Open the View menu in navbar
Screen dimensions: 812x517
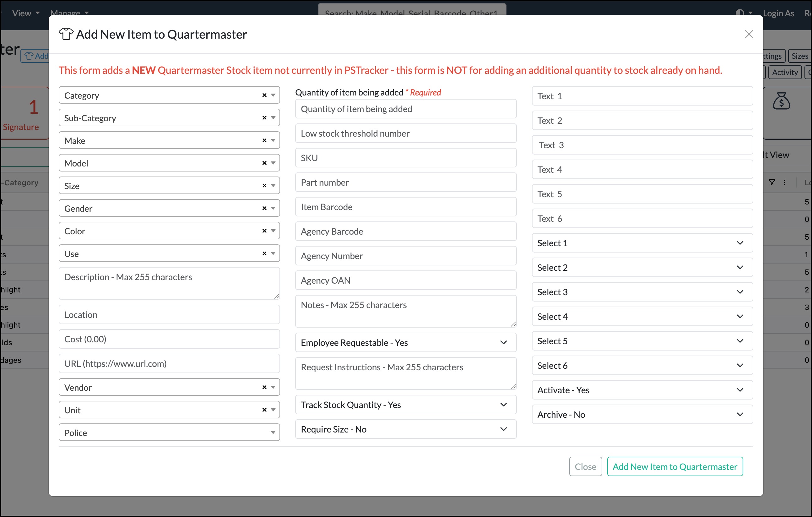26,13
